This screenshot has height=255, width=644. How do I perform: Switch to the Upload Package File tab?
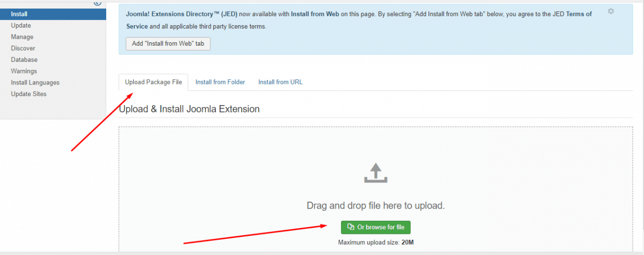tap(153, 82)
